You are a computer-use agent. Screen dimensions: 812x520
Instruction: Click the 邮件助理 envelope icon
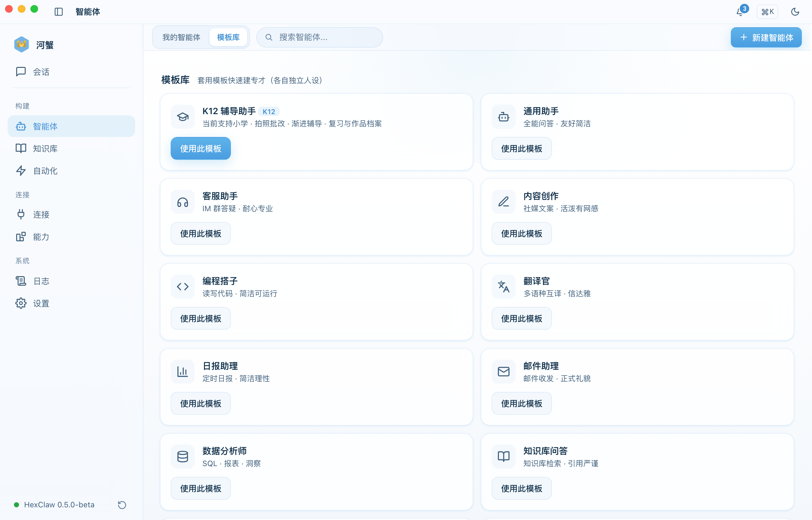[504, 372]
